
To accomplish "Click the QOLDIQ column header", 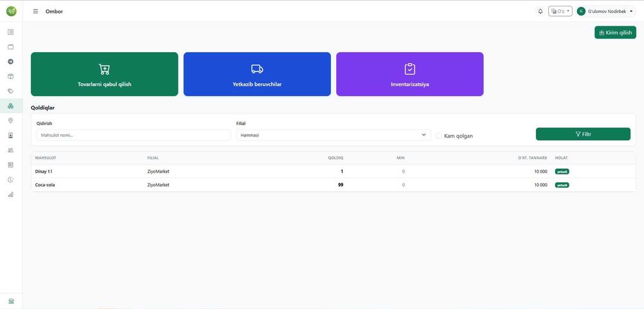I will 336,158.
